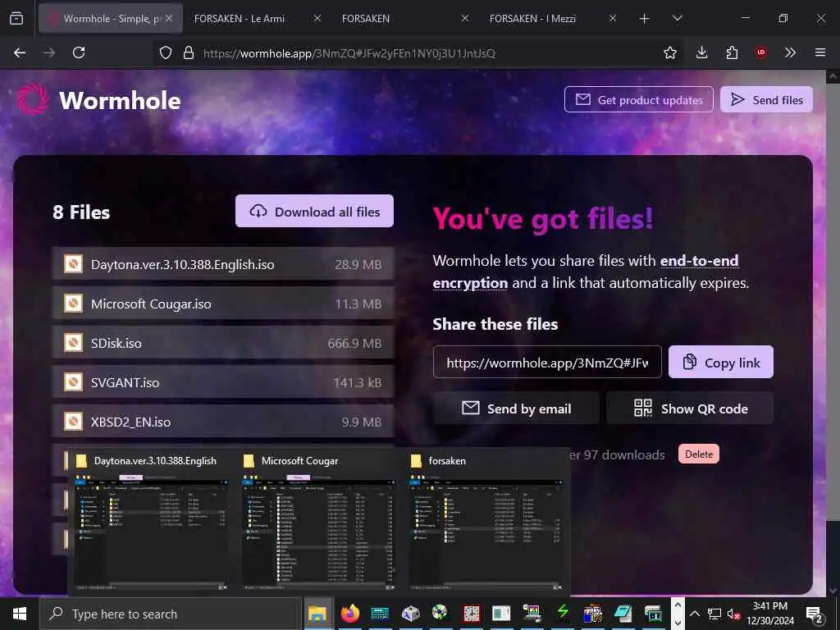This screenshot has height=630, width=840.
Task: Close the FORSAKEN - Le Armi tab
Action: click(317, 18)
